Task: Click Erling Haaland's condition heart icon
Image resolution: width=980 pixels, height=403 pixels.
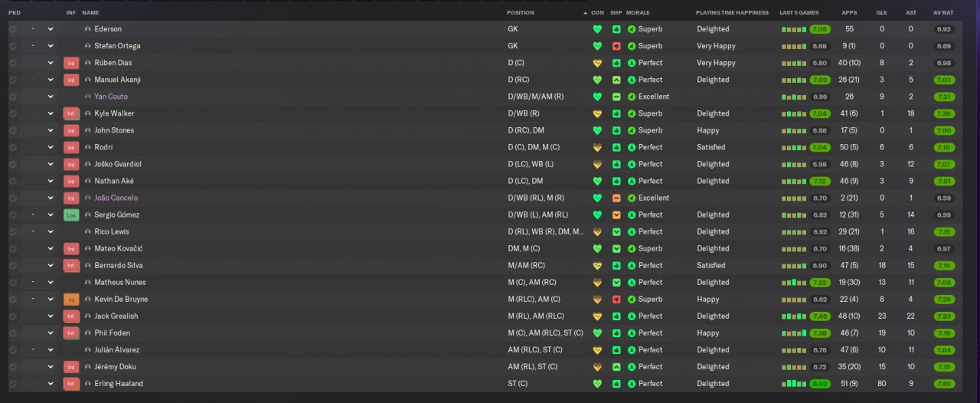Action: 597,383
